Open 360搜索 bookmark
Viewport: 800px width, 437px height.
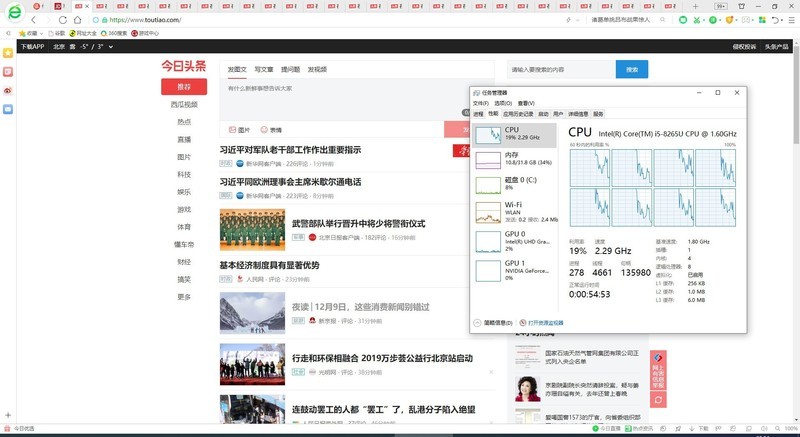tap(114, 33)
